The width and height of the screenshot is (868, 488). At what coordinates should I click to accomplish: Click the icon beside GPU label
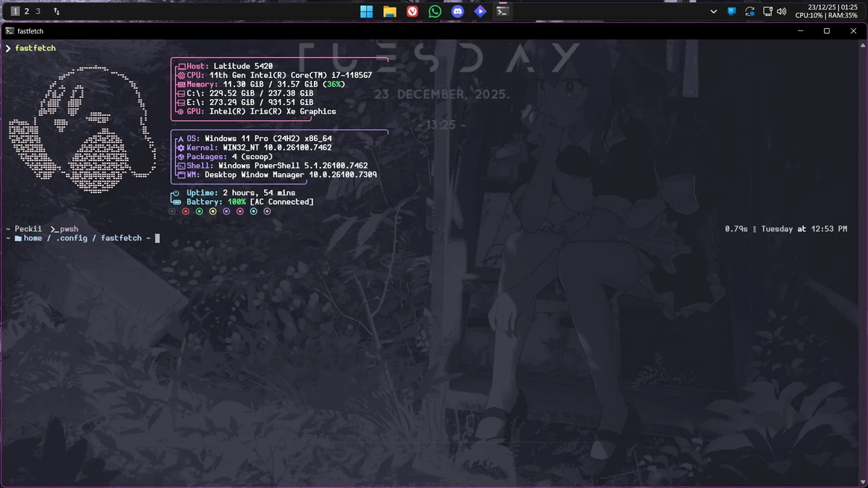(x=180, y=112)
